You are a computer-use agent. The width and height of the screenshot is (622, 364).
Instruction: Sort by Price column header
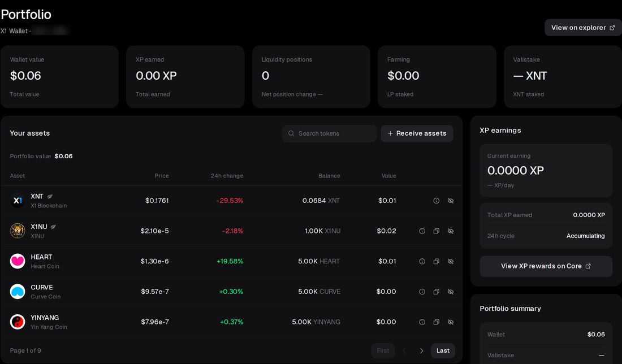(x=162, y=176)
